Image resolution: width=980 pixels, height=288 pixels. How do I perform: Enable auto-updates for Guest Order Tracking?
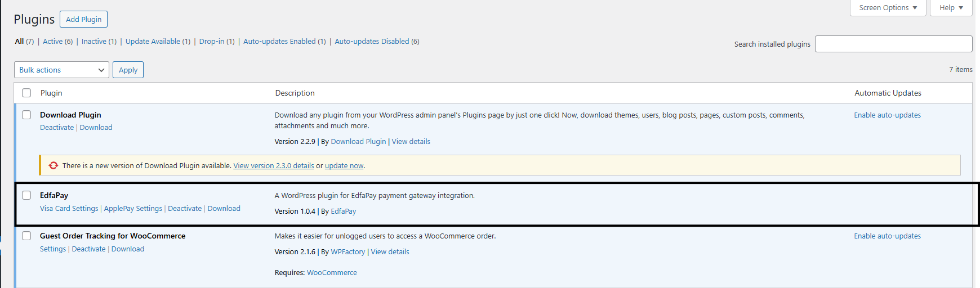tap(888, 236)
